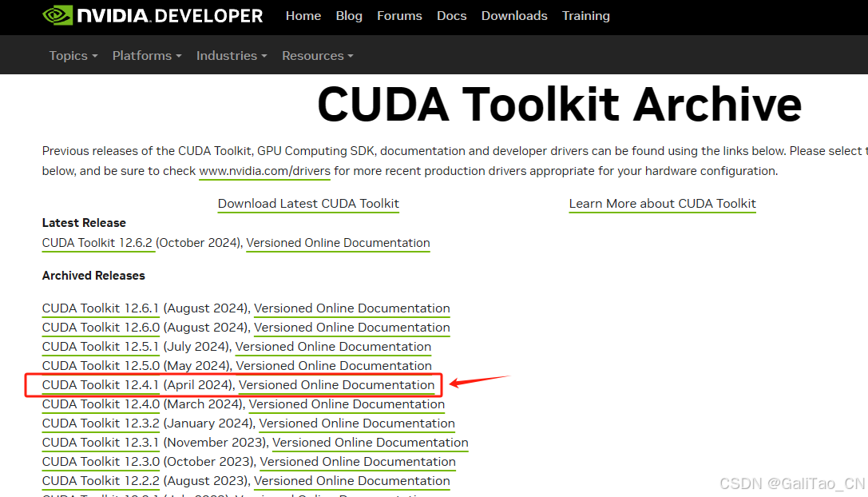This screenshot has height=497, width=868.
Task: Open Versioned Online Documentation for 12.5.1
Action: (x=333, y=347)
